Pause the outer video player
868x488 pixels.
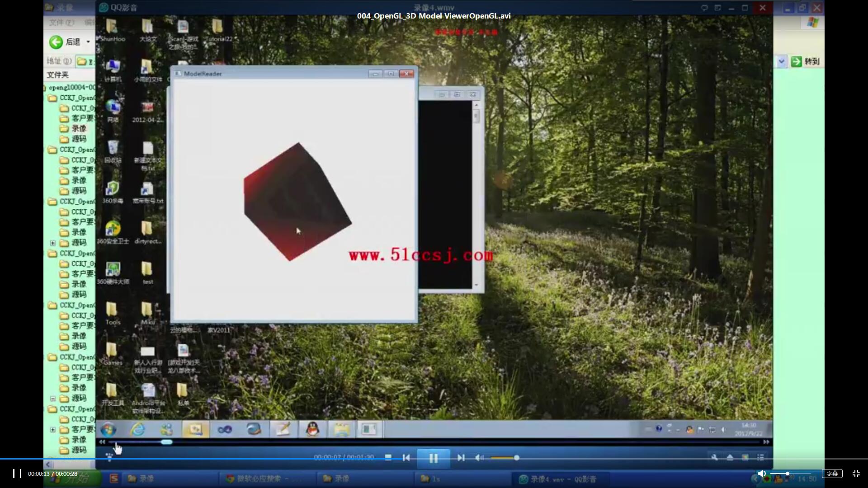[17, 474]
